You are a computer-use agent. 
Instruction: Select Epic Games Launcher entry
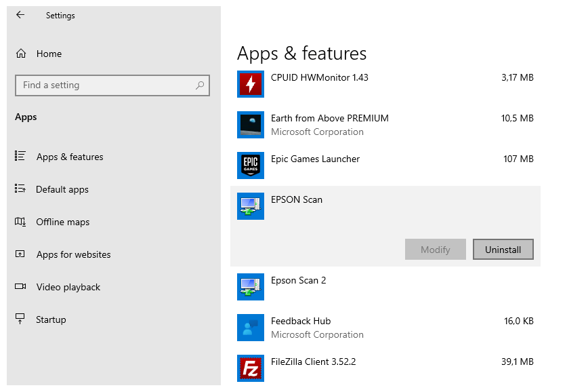385,165
